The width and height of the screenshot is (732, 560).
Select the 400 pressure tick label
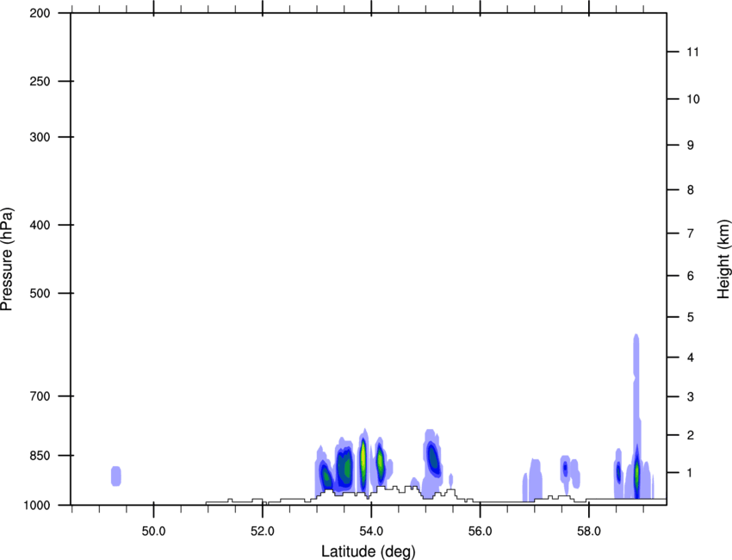point(40,225)
